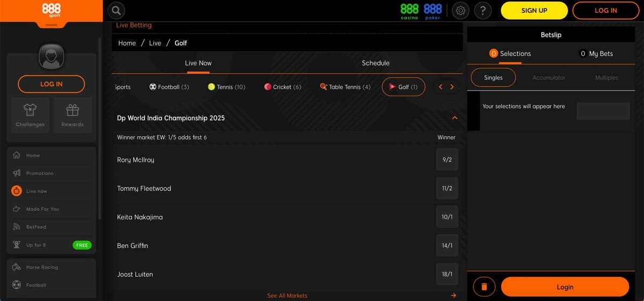The height and width of the screenshot is (301, 644).
Task: Open the 888 casino logo link
Action: [x=409, y=11]
